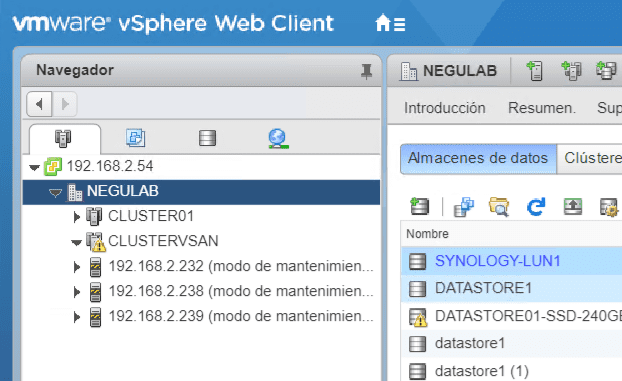Viewport: 622px width, 381px height.
Task: Click the NEGULAB title in header
Action: 459,71
